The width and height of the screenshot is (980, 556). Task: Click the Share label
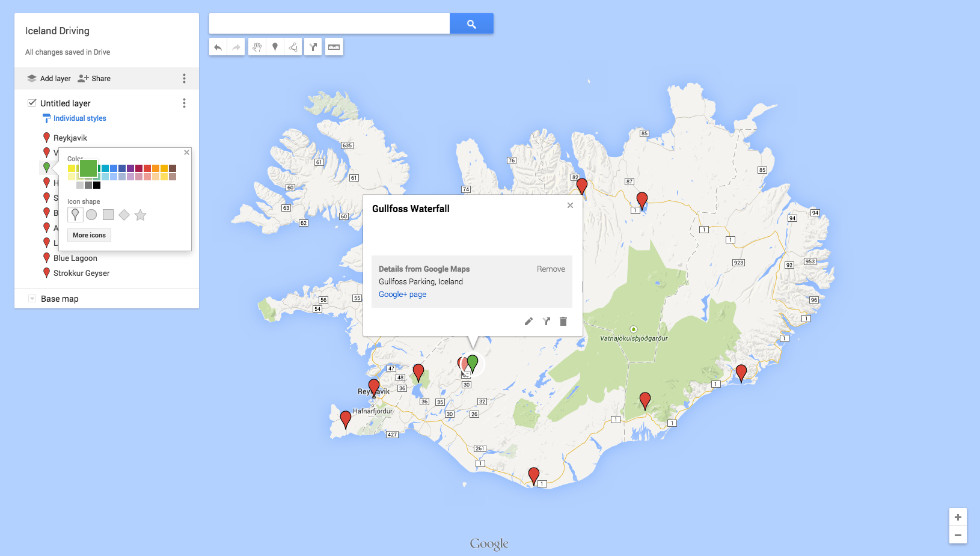pos(101,78)
